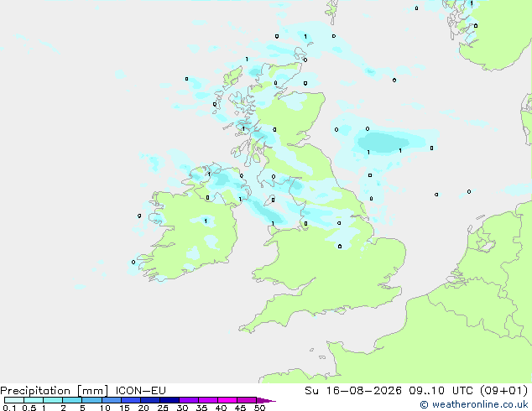This screenshot has height=411, width=532.
Task: Click the '09..10 UTC' time range text
Action: pos(441,391)
